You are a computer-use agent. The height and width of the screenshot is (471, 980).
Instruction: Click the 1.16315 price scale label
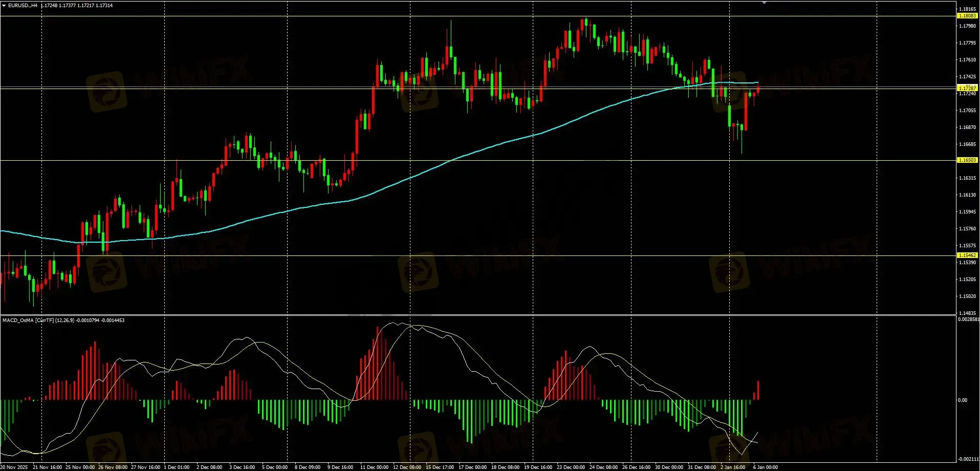coord(967,178)
